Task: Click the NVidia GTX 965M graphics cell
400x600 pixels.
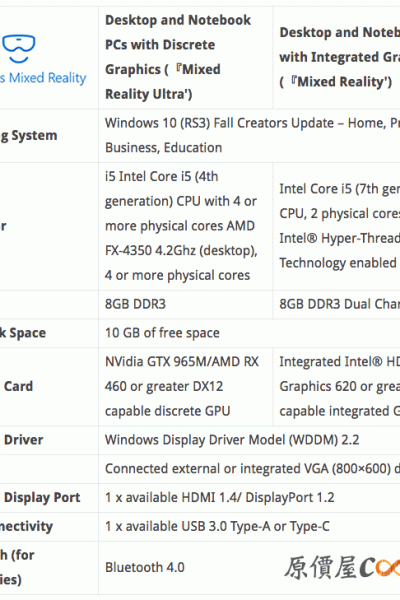Action: point(185,386)
